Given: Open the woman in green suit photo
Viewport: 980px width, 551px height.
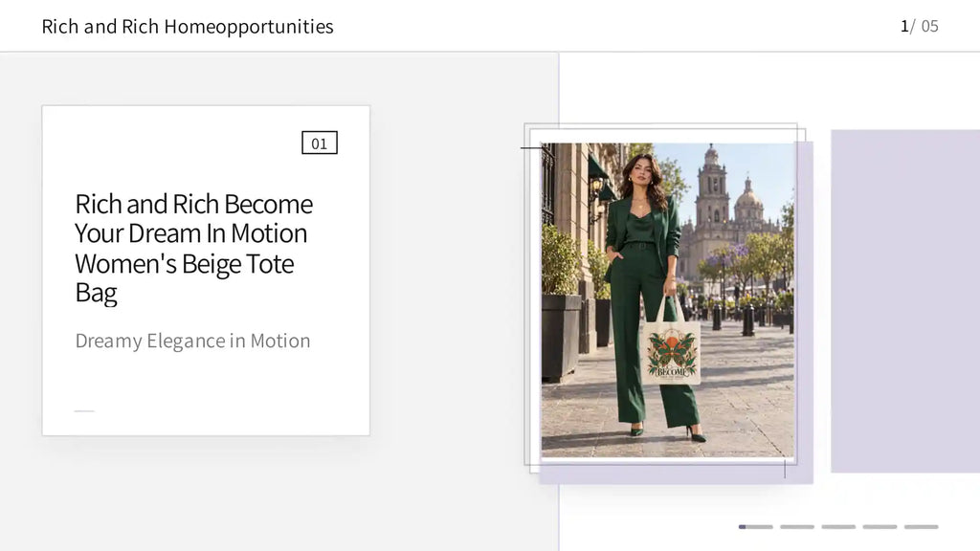Looking at the screenshot, I should 667,299.
